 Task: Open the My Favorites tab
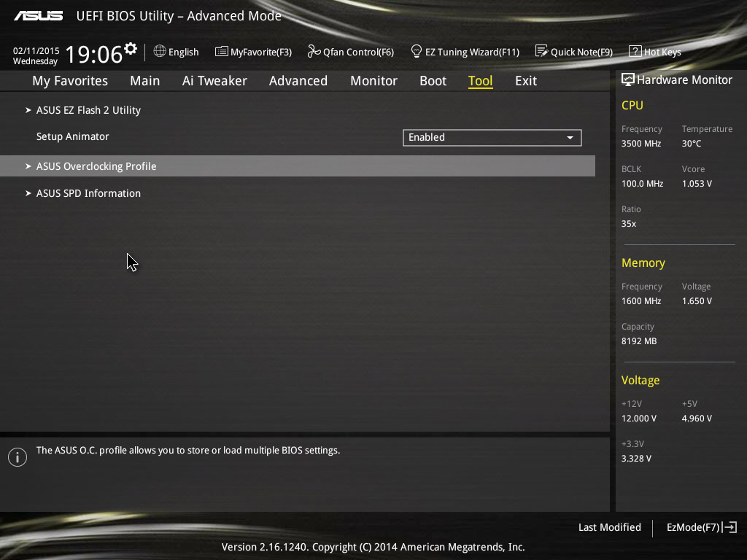click(x=70, y=81)
